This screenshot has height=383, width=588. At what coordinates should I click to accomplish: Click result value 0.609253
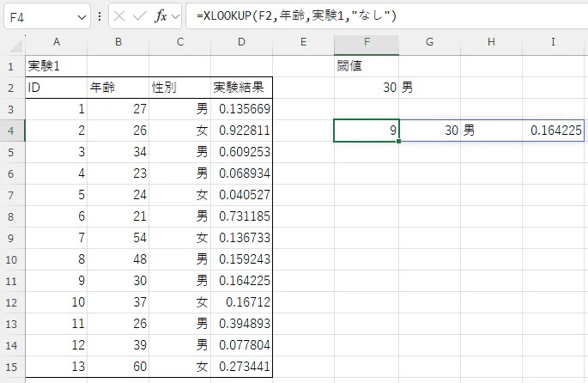pyautogui.click(x=241, y=152)
